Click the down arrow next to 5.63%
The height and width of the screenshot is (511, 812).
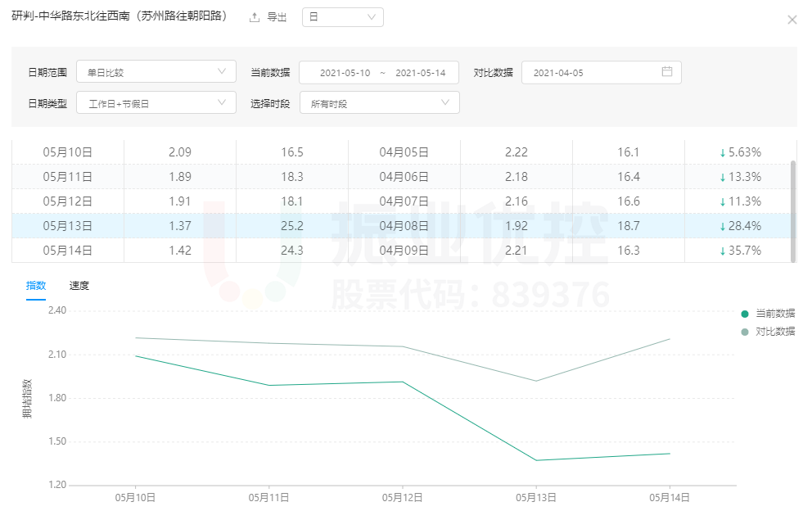[x=722, y=152]
